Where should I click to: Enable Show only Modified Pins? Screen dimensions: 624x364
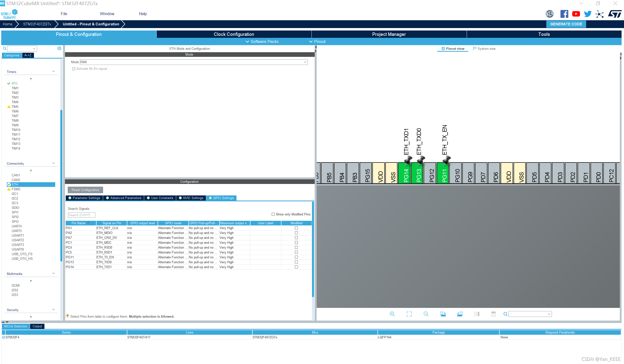pos(273,214)
